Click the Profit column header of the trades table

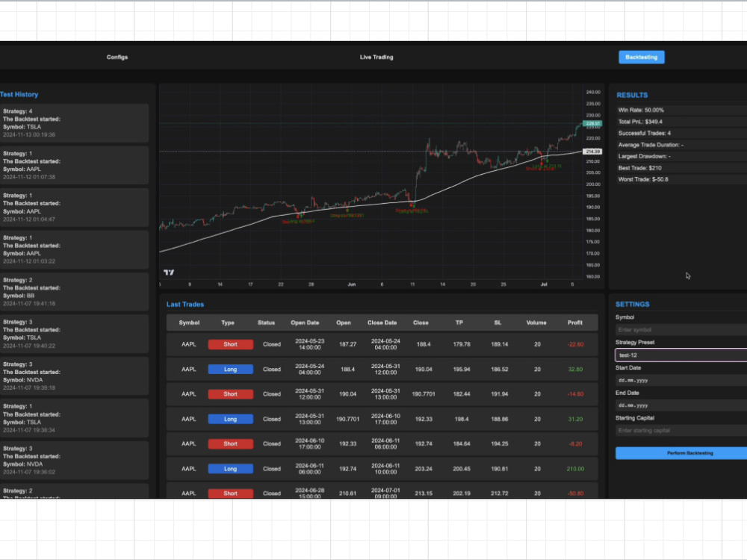[x=575, y=323]
